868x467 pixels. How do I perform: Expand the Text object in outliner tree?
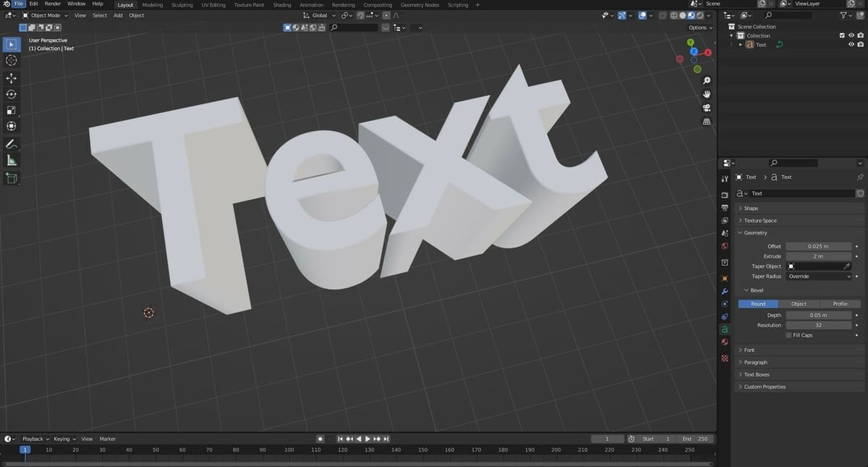click(x=741, y=45)
